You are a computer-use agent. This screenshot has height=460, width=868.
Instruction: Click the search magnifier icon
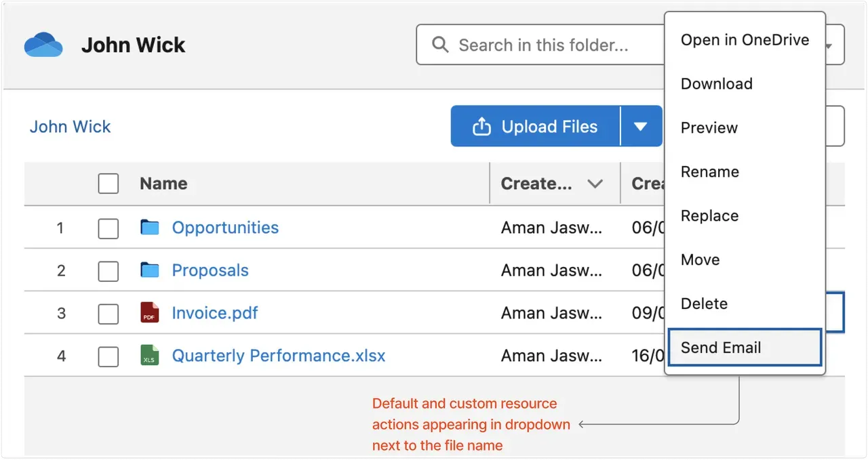pyautogui.click(x=440, y=45)
